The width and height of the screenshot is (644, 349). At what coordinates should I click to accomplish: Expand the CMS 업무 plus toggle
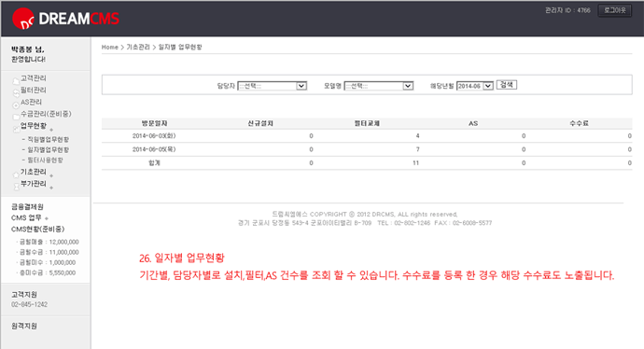(x=47, y=218)
